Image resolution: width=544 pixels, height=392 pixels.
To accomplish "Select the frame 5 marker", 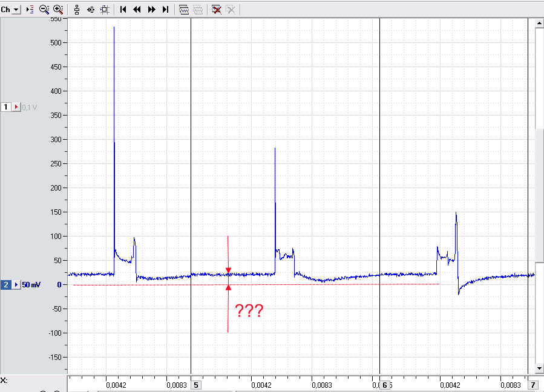I will (196, 385).
